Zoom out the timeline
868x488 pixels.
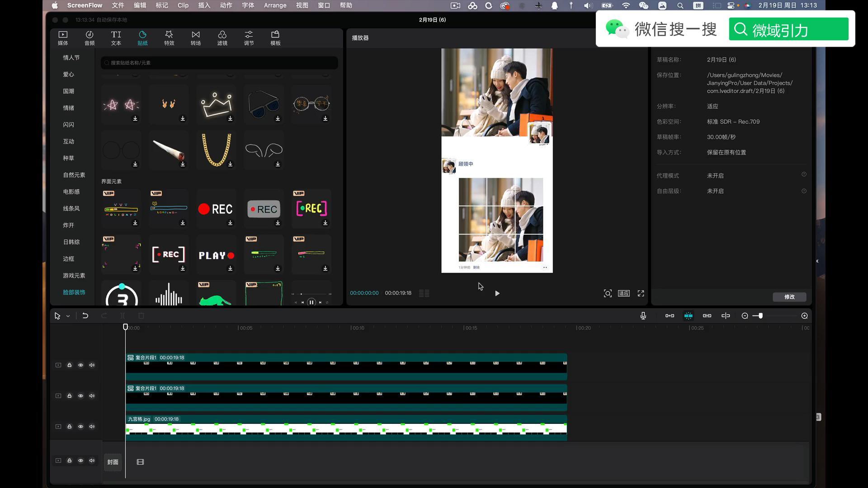[745, 316]
